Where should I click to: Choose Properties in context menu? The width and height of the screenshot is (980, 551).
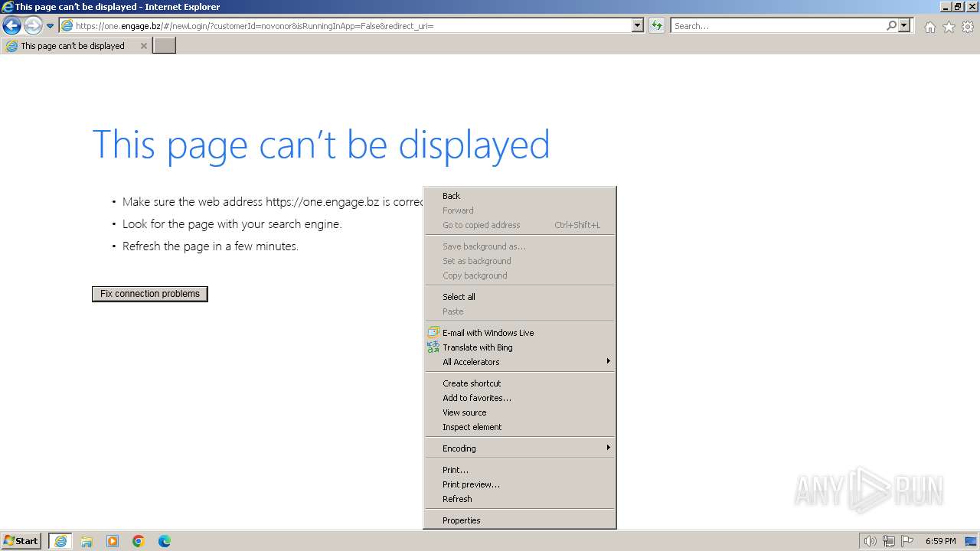(520, 520)
